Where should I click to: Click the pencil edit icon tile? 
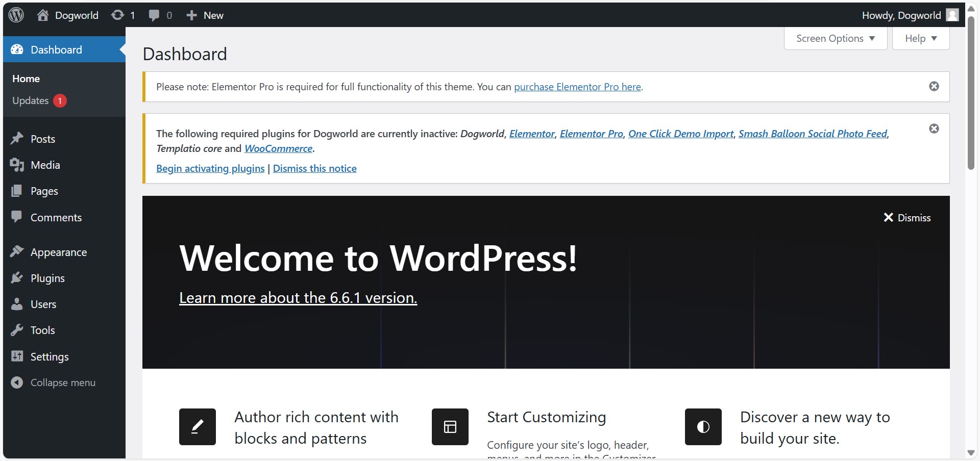[198, 427]
